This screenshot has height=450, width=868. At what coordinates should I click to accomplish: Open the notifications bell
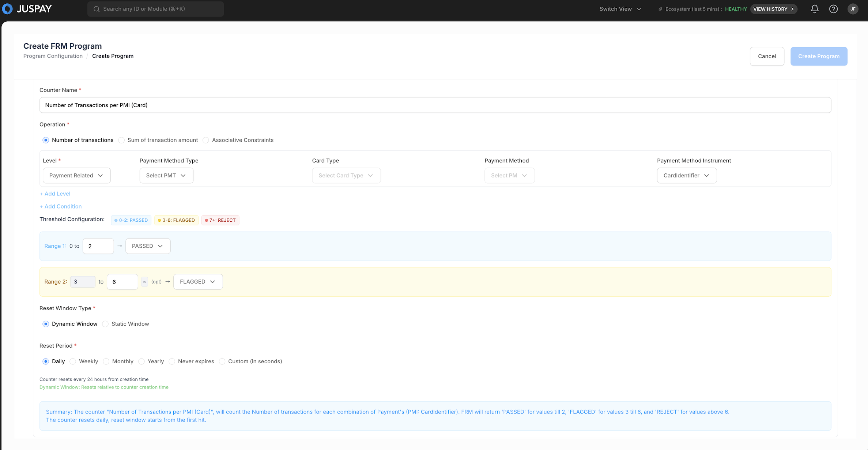(815, 9)
